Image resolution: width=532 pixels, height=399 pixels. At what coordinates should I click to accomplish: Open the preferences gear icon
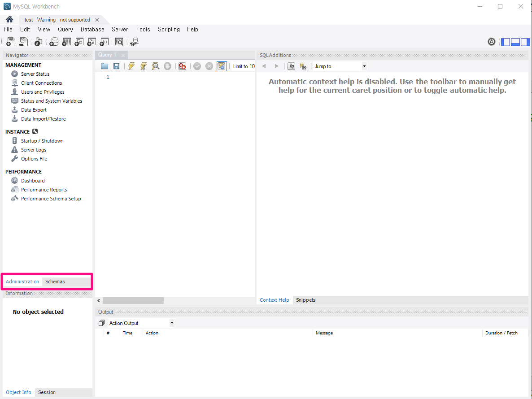tap(491, 42)
